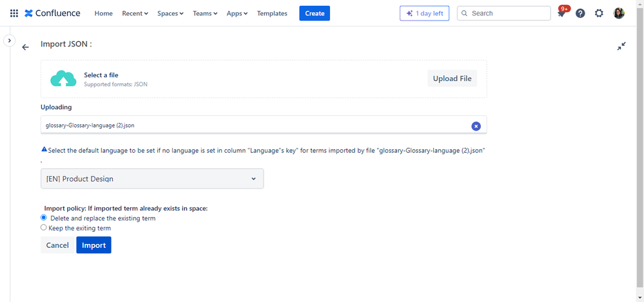Open the [EN] Product Design language dropdown
644x302 pixels.
(152, 178)
